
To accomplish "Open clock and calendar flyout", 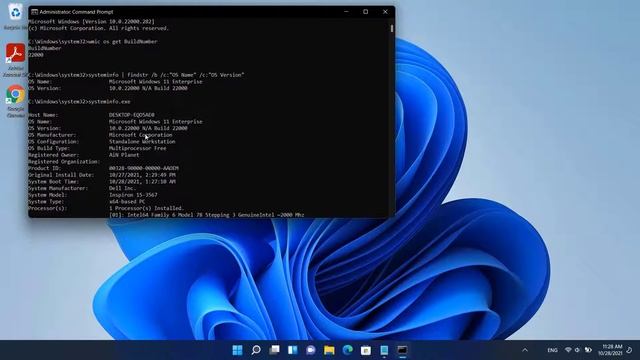I will pos(610,350).
